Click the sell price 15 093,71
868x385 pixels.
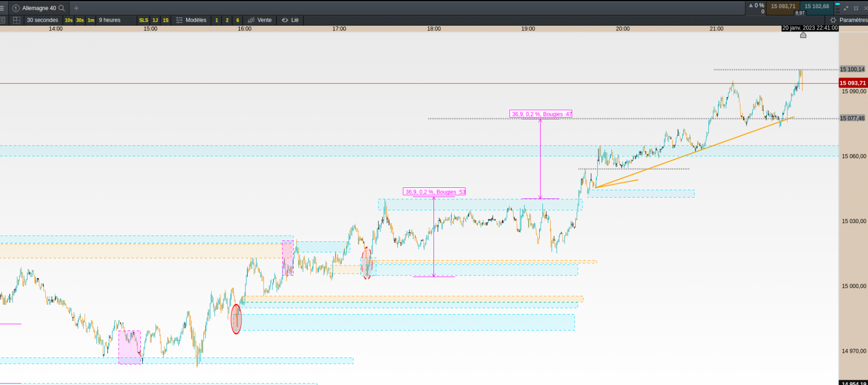(783, 7)
